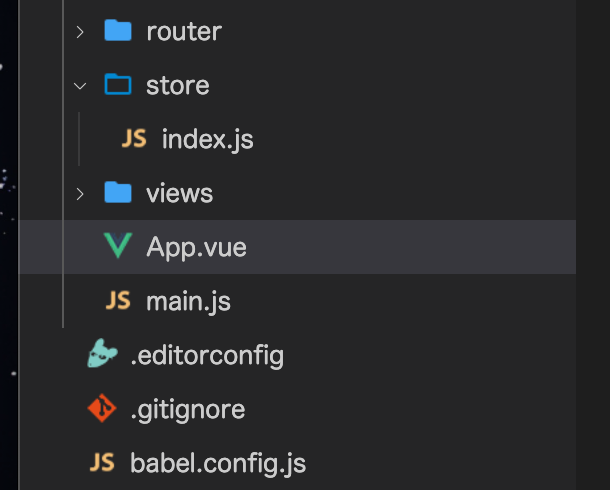Open babel.config.js file
The height and width of the screenshot is (490, 610).
(218, 463)
